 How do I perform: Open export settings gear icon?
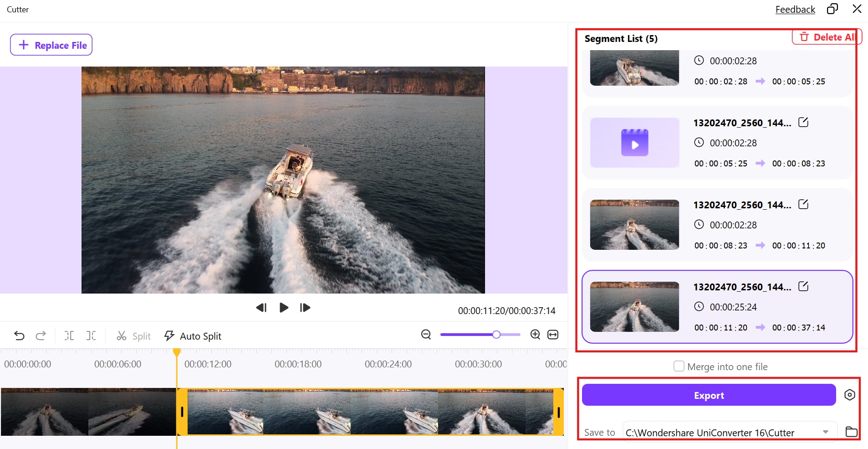[850, 395]
